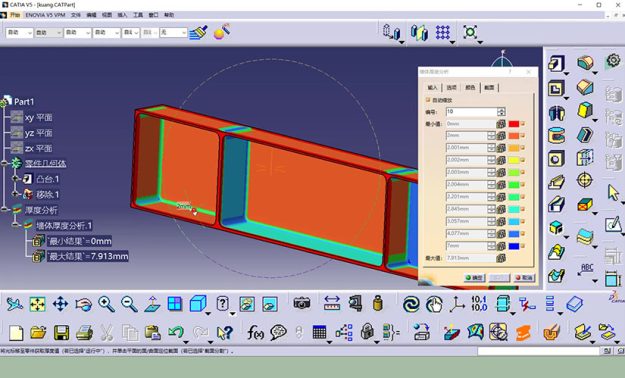Expand the Undo history dropdown arrow
The height and width of the screenshot is (378, 625).
click(186, 342)
